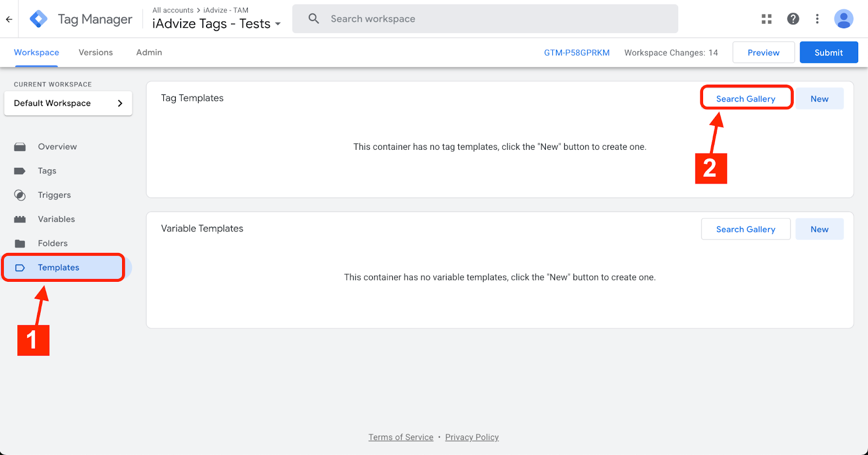
Task: Click the Overview icon in sidebar
Action: [20, 147]
